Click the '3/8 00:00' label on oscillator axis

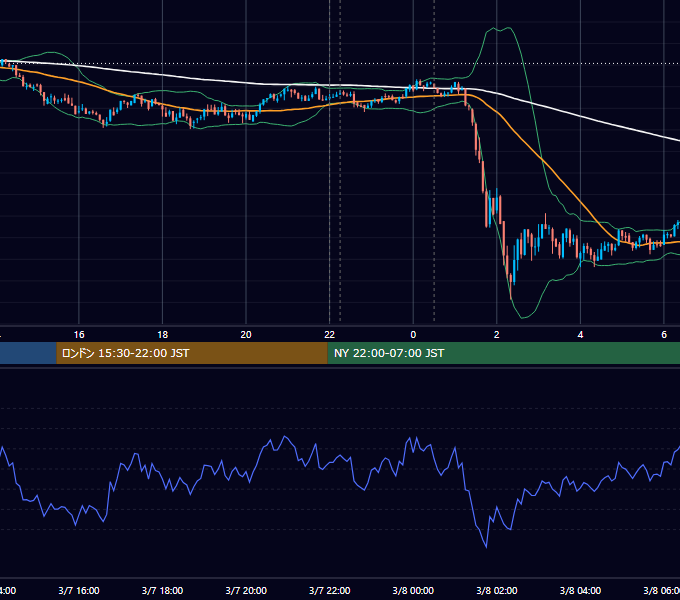click(413, 590)
